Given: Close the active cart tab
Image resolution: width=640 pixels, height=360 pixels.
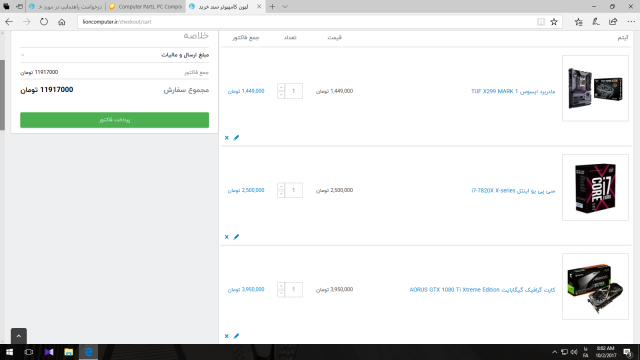Looking at the screenshot, I should point(259,7).
